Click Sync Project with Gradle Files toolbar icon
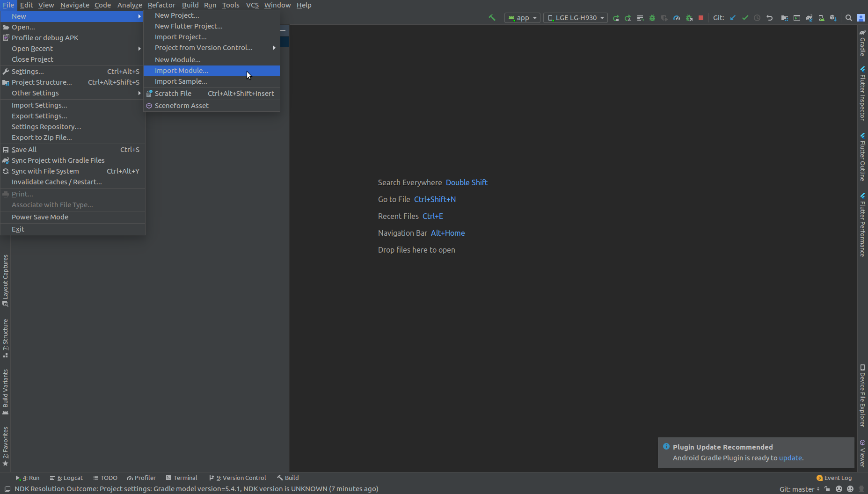 click(x=809, y=18)
